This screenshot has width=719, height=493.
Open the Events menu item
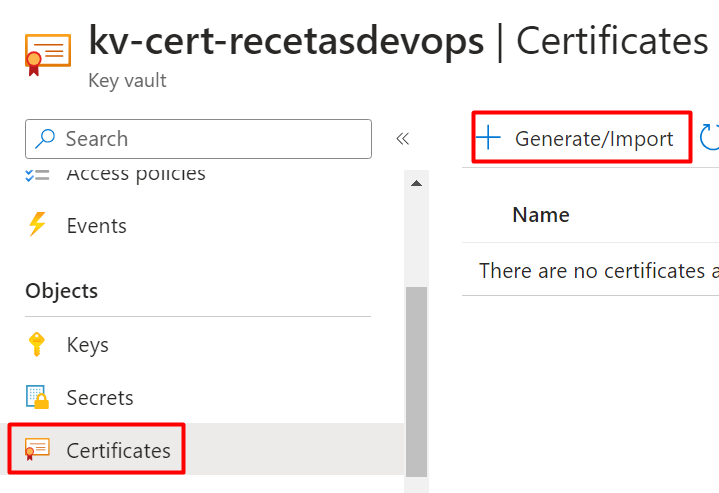click(96, 226)
